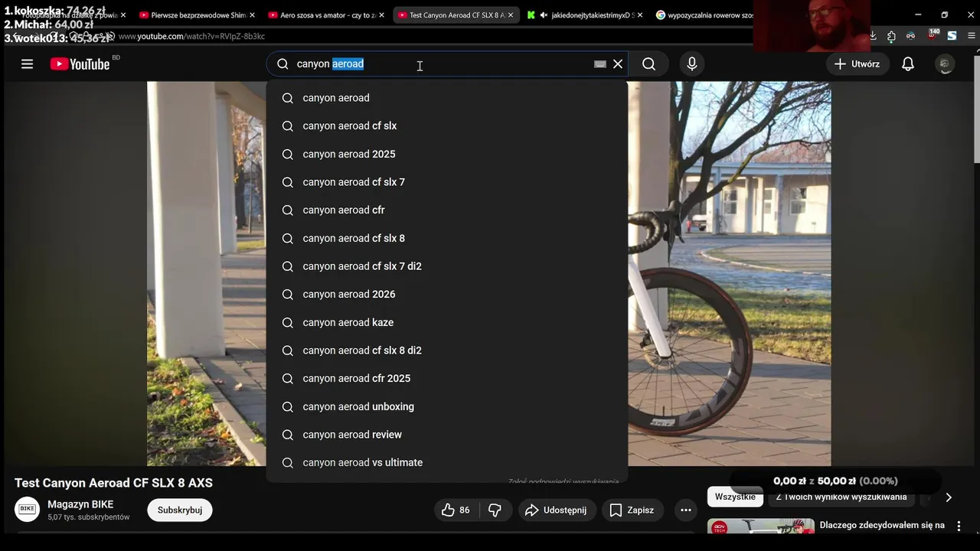Clear the search box with the X icon
Image resolution: width=980 pixels, height=551 pixels.
[x=618, y=64]
